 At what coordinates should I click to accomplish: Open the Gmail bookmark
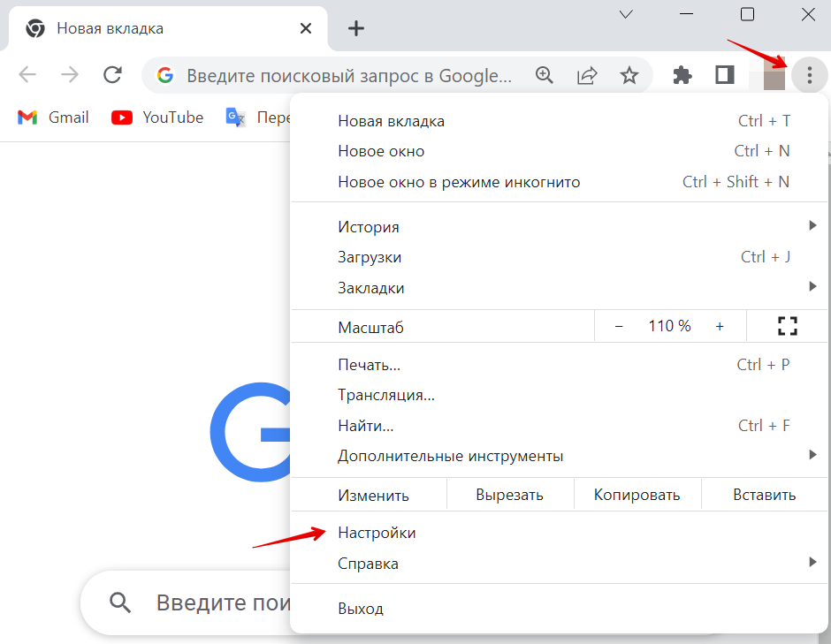(x=55, y=117)
